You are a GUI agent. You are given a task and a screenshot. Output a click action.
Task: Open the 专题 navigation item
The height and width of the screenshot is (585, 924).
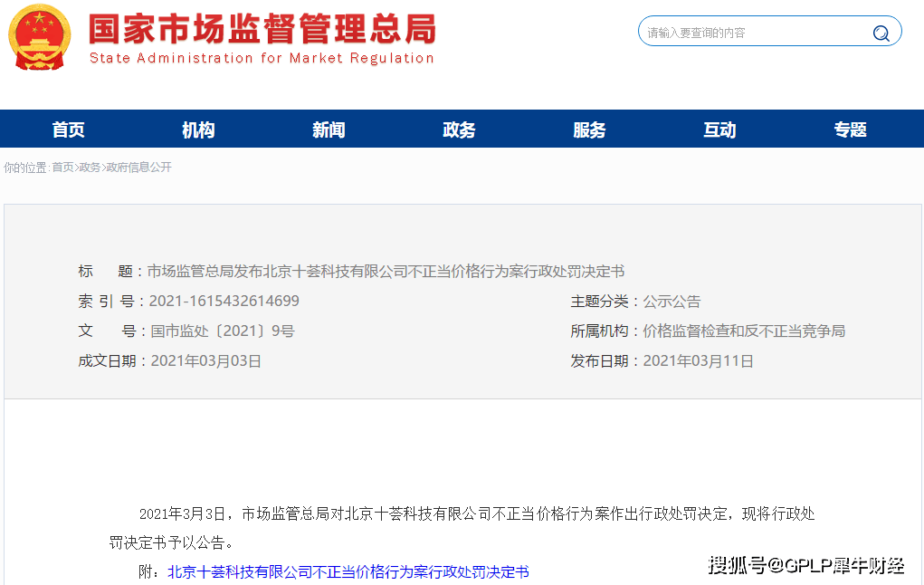[850, 129]
